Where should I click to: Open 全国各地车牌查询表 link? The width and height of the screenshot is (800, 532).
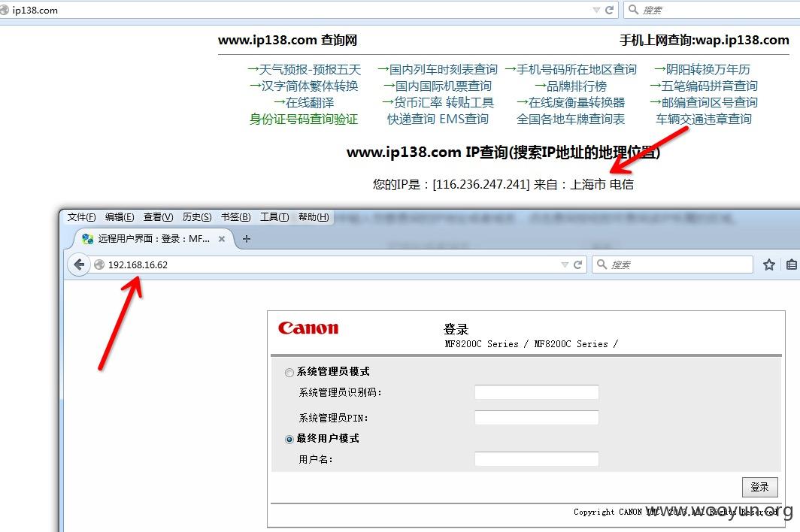tap(571, 119)
